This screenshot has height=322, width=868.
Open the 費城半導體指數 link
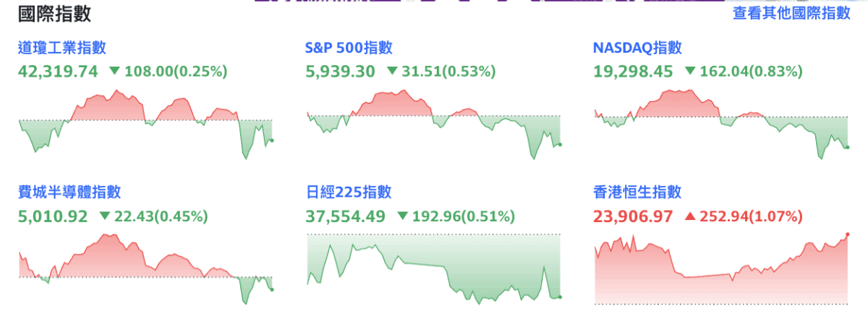tap(69, 192)
